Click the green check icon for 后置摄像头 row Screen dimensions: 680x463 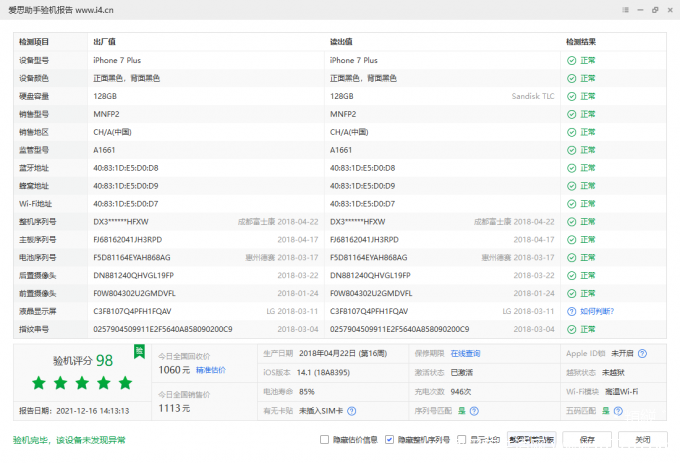click(x=572, y=276)
